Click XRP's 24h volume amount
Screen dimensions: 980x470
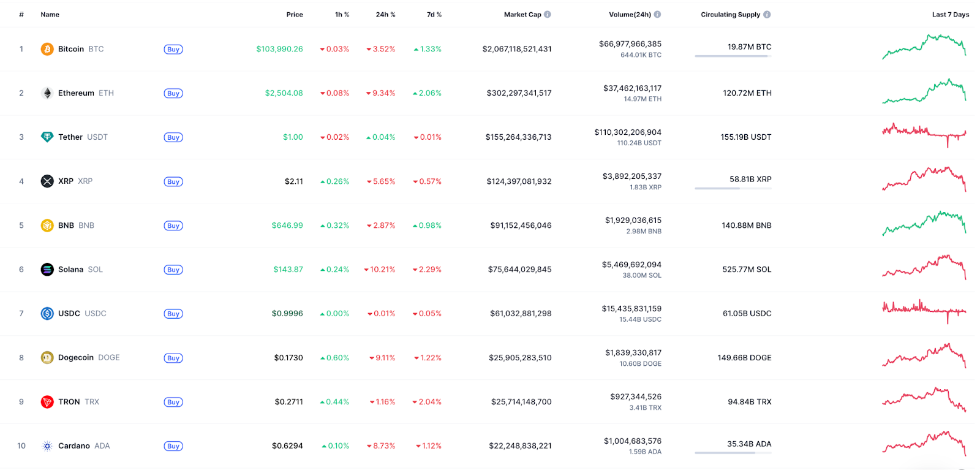[x=631, y=176]
